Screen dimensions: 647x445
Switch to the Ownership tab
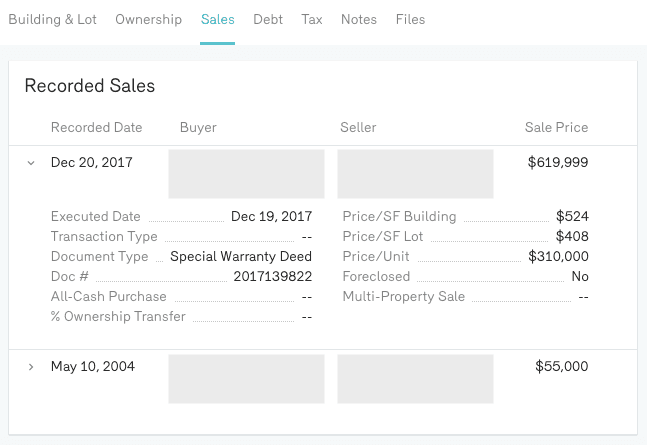[x=148, y=19]
